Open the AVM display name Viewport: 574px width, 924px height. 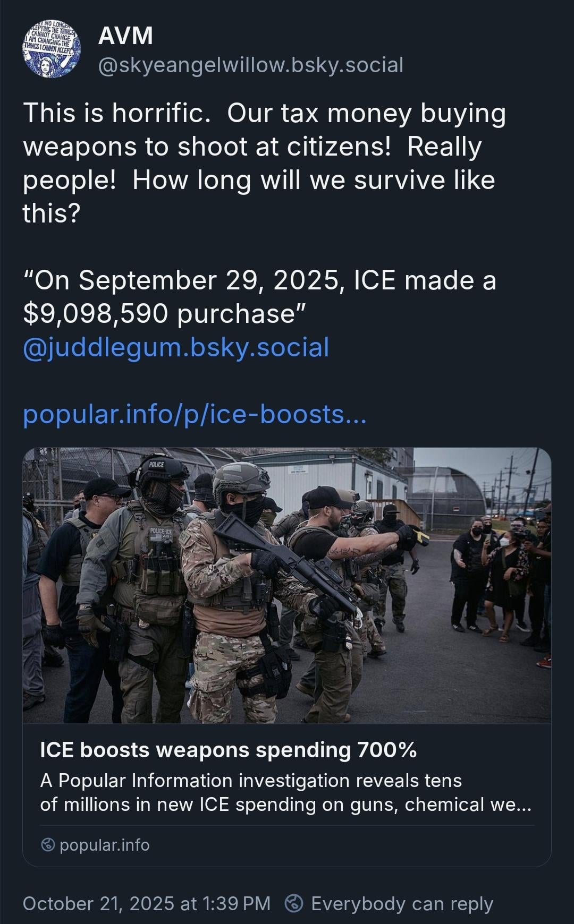tap(126, 36)
